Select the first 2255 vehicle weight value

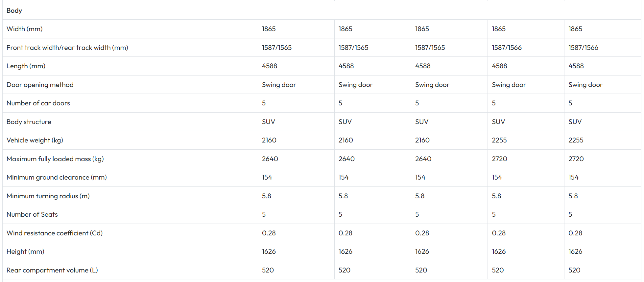coord(499,140)
